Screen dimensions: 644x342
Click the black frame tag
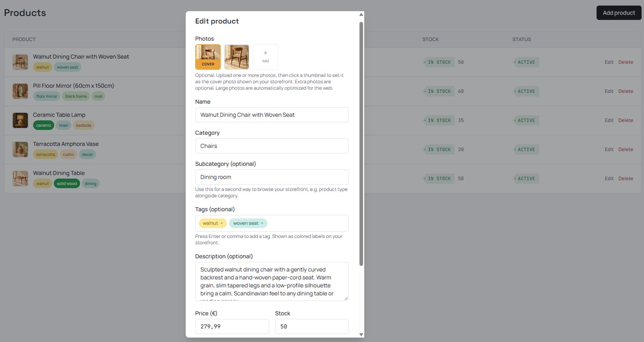76,96
